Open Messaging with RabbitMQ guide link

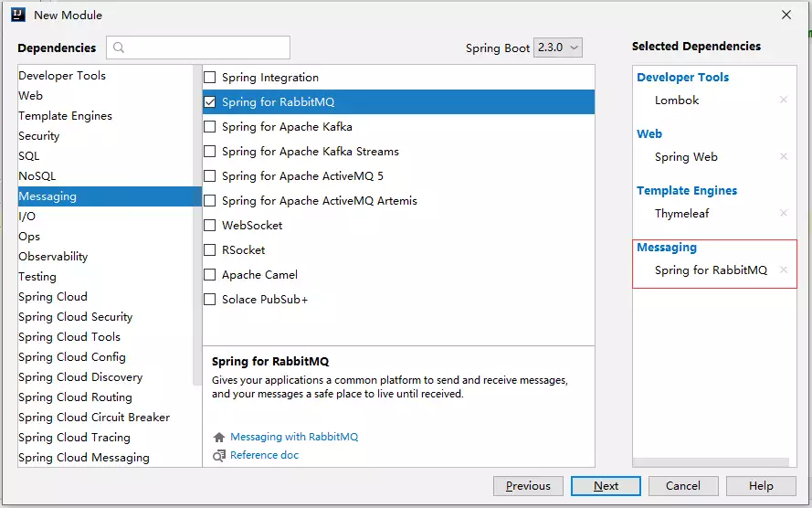[294, 437]
